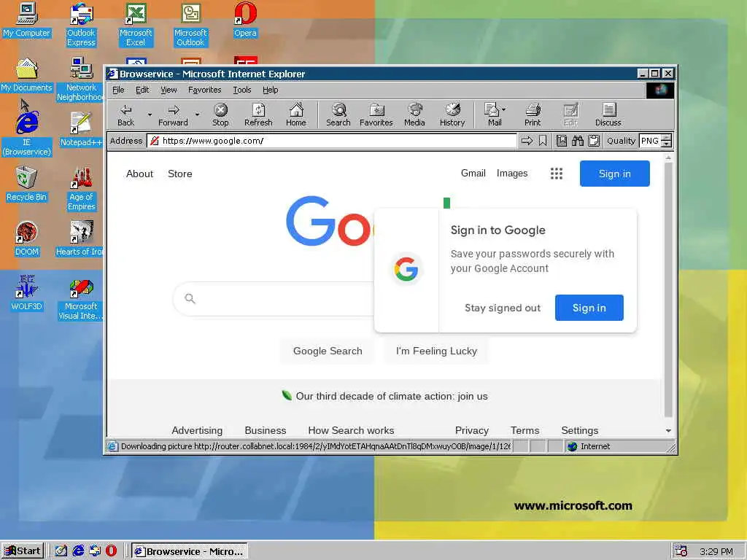
Task: Select Notepad++ desktop icon
Action: pos(82,130)
